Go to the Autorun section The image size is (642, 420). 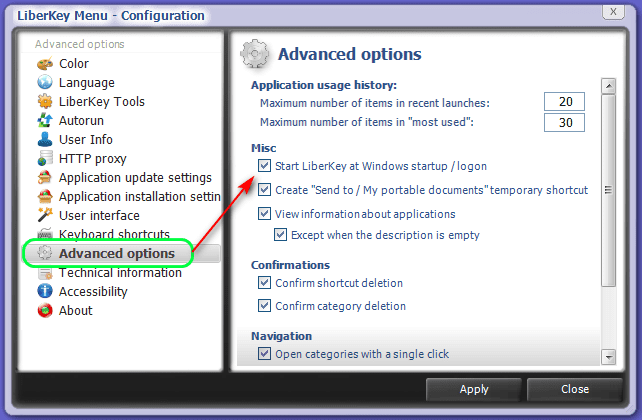[81, 120]
